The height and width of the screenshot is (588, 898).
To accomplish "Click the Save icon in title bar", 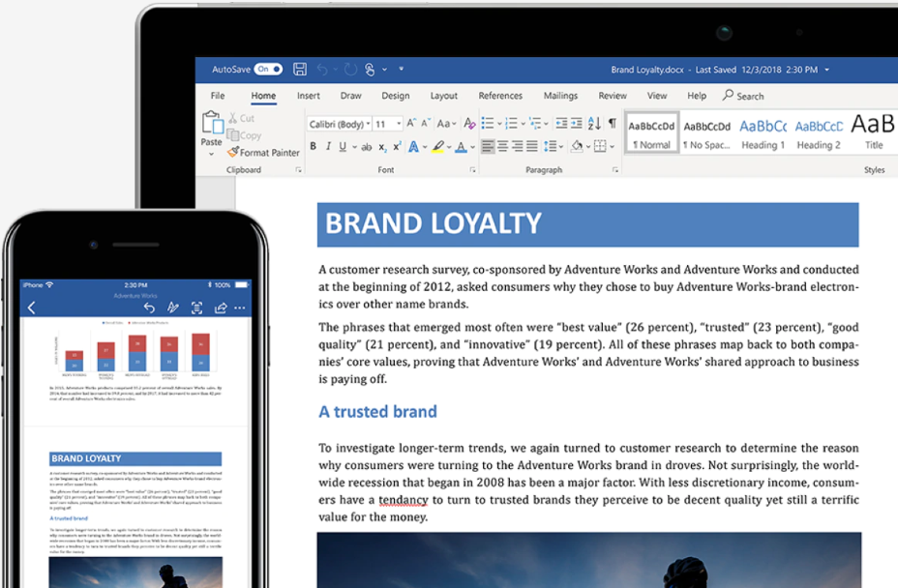I will point(300,70).
